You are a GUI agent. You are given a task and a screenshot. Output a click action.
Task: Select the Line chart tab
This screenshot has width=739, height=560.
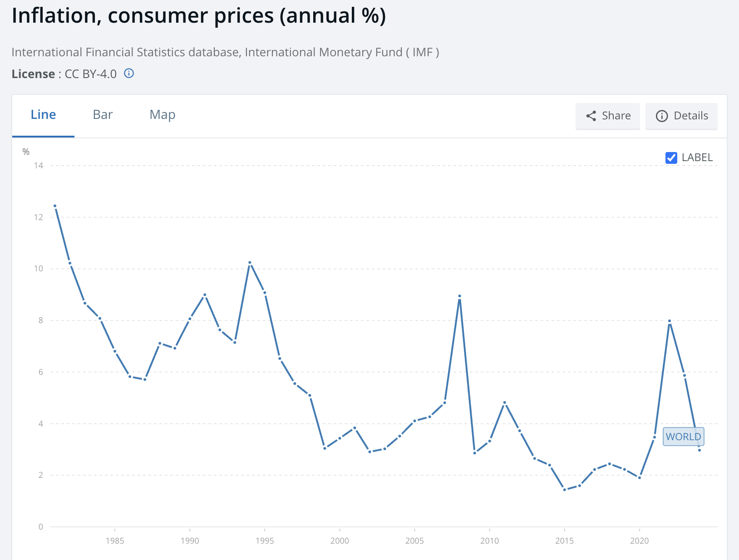[43, 115]
